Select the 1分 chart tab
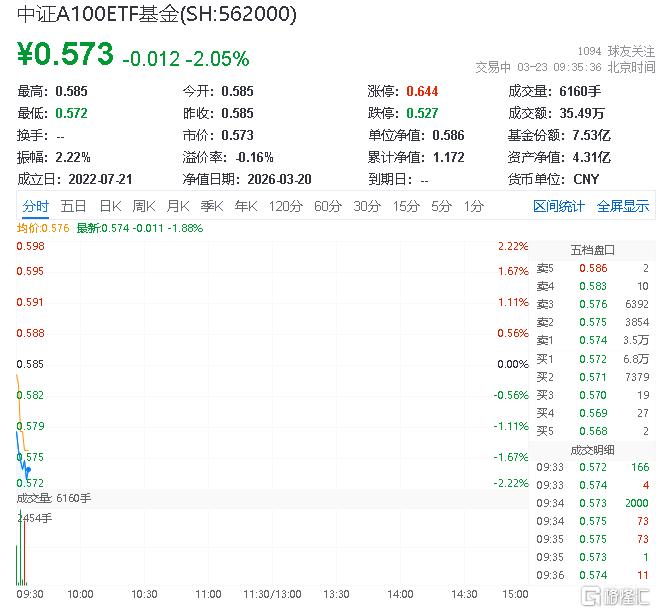Image resolution: width=656 pixels, height=613 pixels. (474, 206)
